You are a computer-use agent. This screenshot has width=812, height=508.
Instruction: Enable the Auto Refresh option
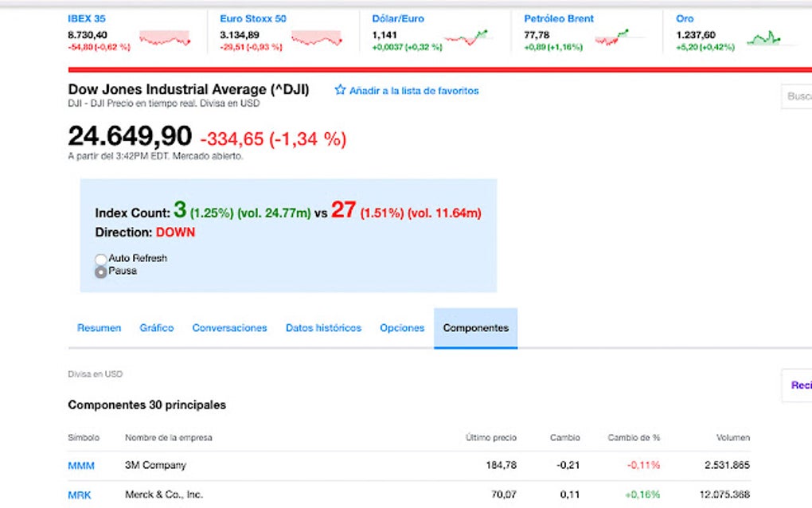pyautogui.click(x=101, y=259)
